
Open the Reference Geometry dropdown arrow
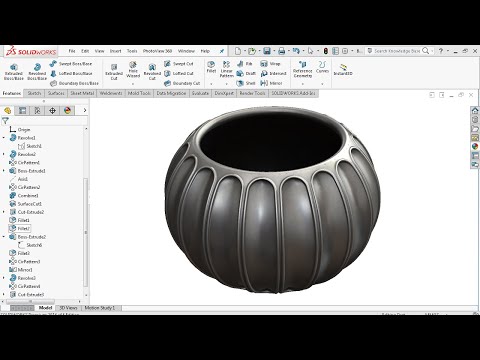[x=303, y=84]
